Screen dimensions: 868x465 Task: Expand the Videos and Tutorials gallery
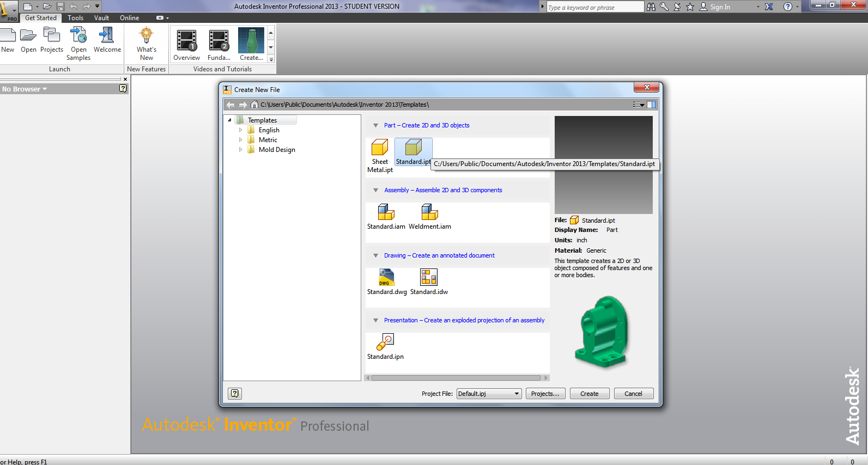[271, 59]
